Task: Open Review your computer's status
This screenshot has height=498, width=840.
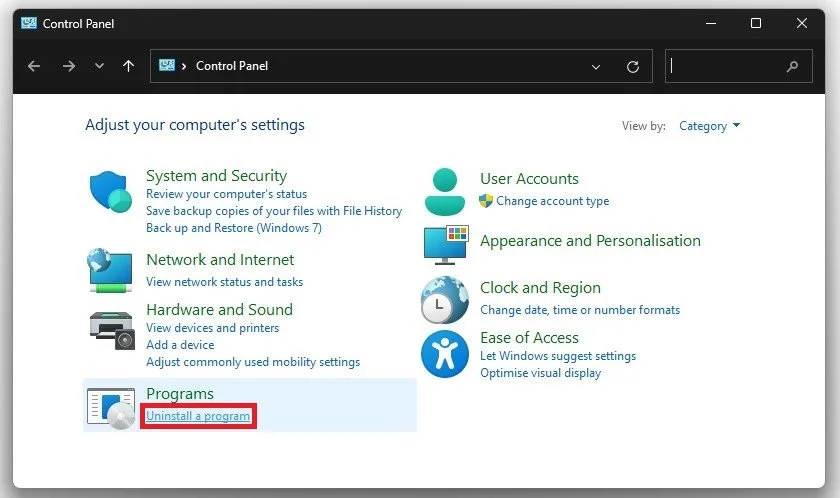Action: click(x=227, y=194)
